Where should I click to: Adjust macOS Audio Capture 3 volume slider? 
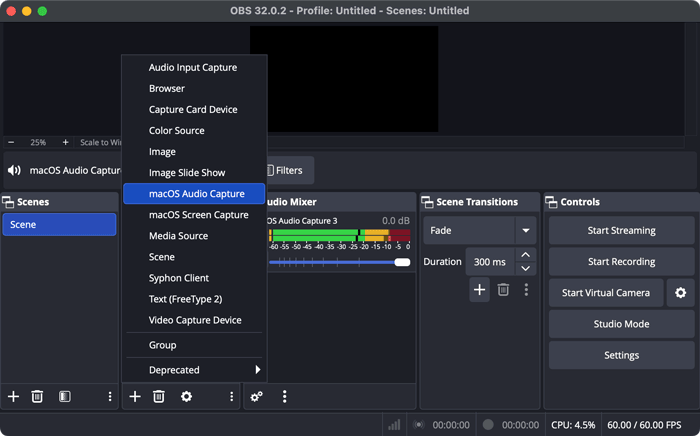[x=340, y=262]
